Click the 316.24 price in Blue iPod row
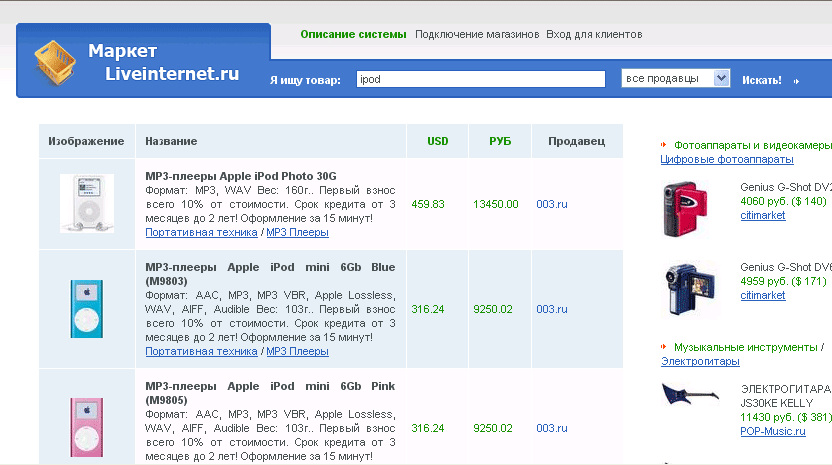The width and height of the screenshot is (832, 465). coord(428,309)
